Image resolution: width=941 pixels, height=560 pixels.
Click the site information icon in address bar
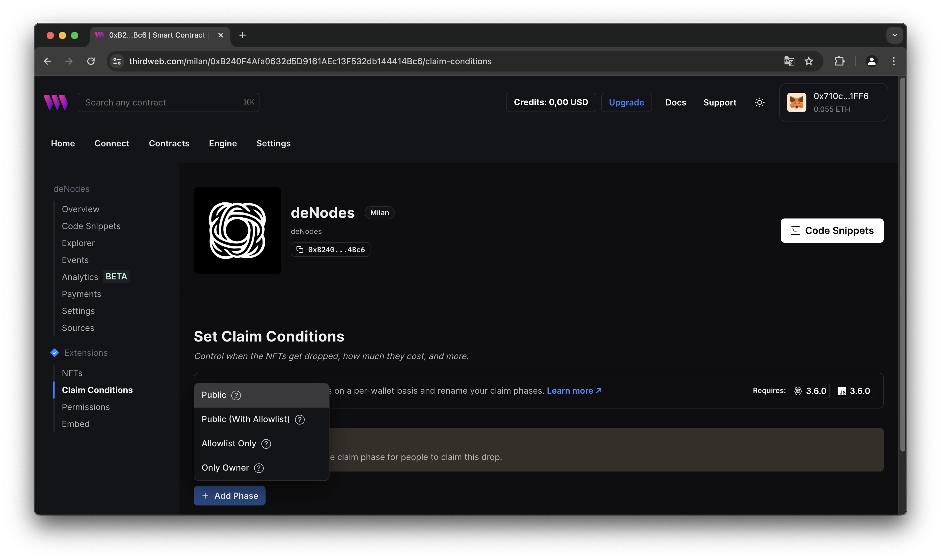click(117, 61)
